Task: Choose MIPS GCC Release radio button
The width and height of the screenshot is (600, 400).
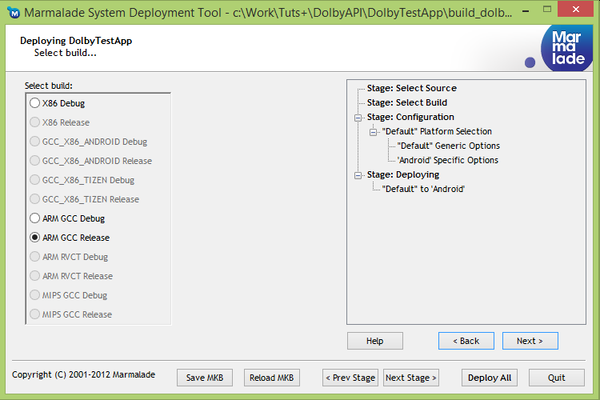Action: (35, 314)
